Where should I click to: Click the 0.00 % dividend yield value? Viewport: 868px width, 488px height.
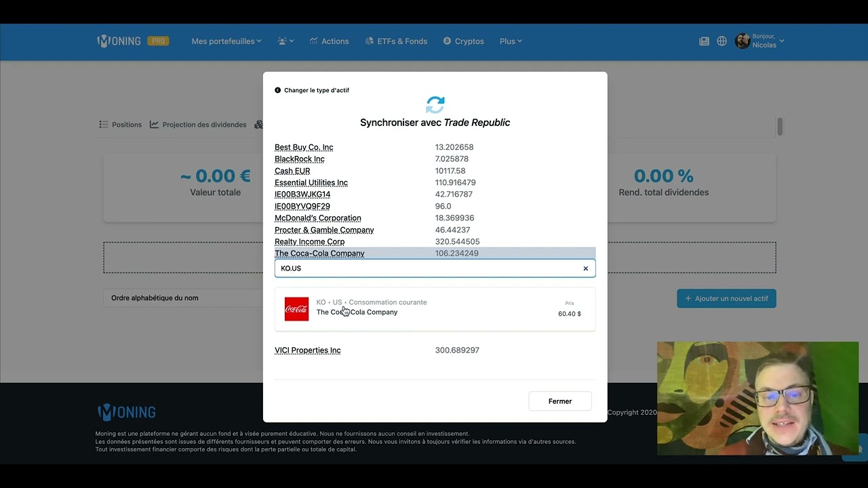(663, 176)
